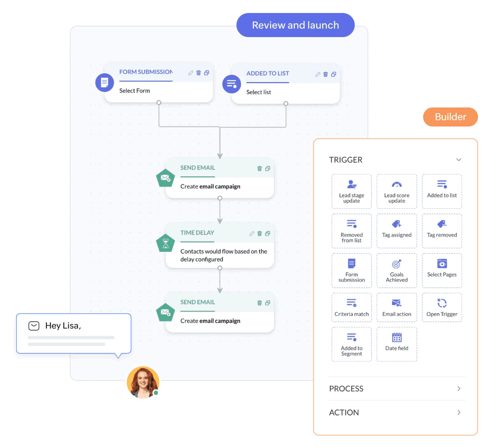This screenshot has height=448, width=498.
Task: Click the first Send Email pentagon envelope icon
Action: [166, 179]
